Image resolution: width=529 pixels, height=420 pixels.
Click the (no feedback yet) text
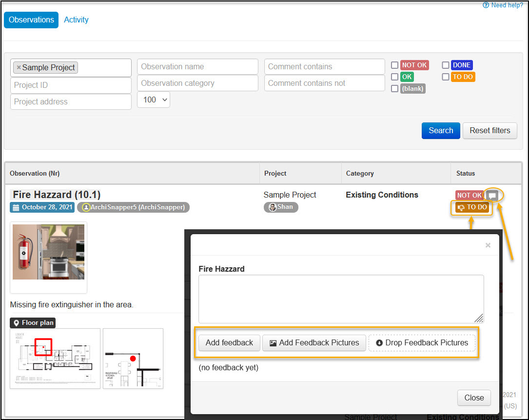228,368
